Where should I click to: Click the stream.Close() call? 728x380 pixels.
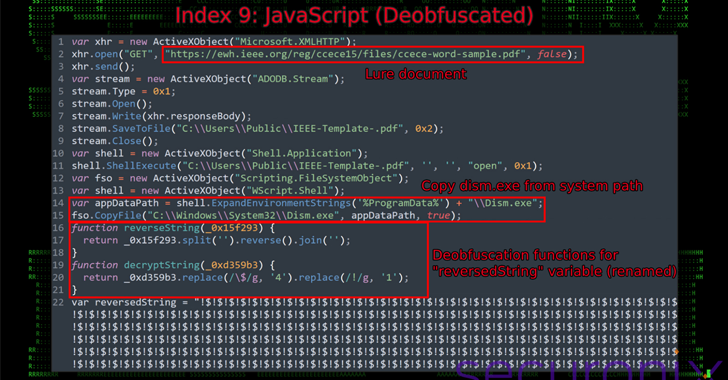click(x=115, y=141)
